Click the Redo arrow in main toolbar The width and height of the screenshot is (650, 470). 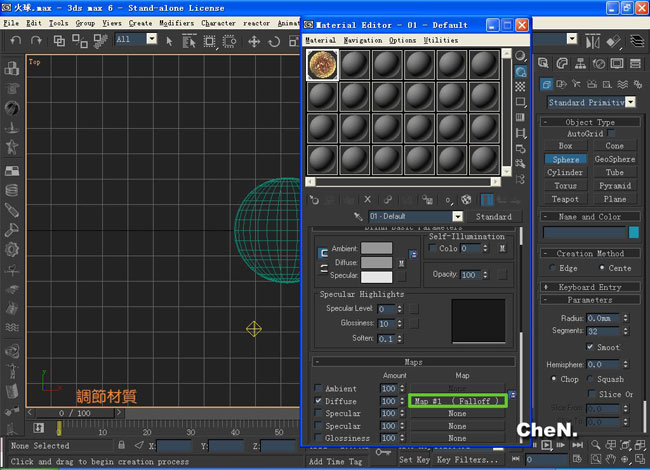pyautogui.click(x=36, y=41)
